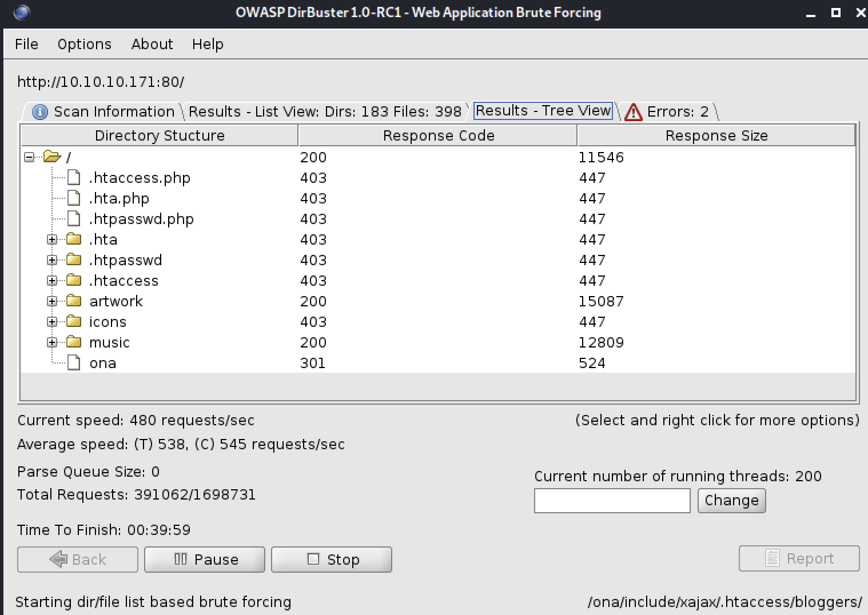868x615 pixels.
Task: Open the Help menu
Action: pyautogui.click(x=208, y=44)
